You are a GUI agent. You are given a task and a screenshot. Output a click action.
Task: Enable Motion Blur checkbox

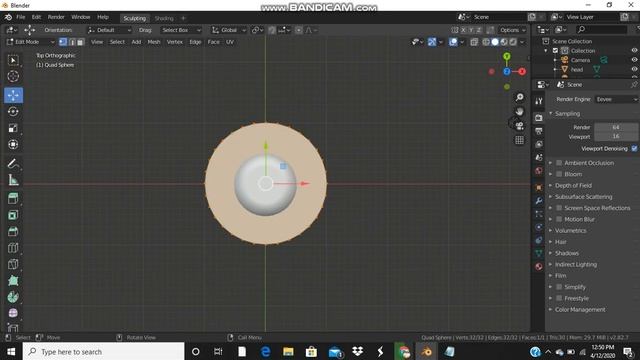559,219
